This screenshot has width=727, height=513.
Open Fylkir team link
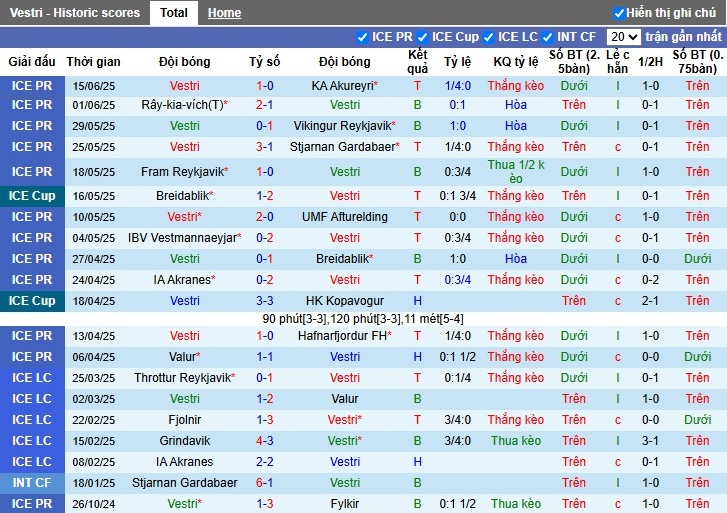click(344, 504)
